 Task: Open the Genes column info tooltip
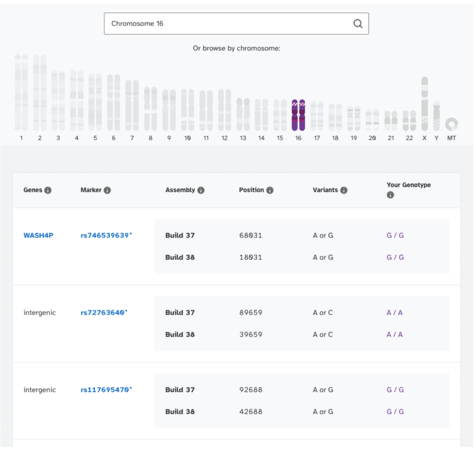[x=48, y=190]
